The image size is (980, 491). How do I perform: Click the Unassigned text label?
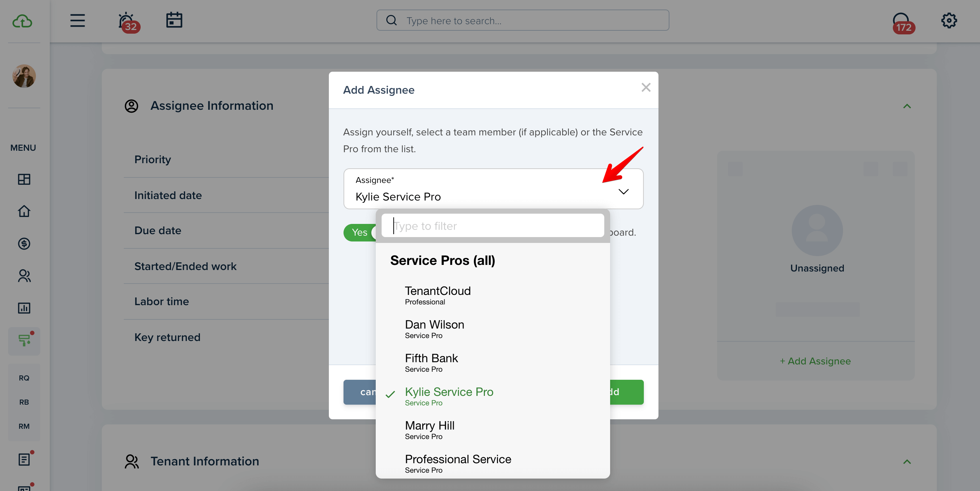pos(817,268)
